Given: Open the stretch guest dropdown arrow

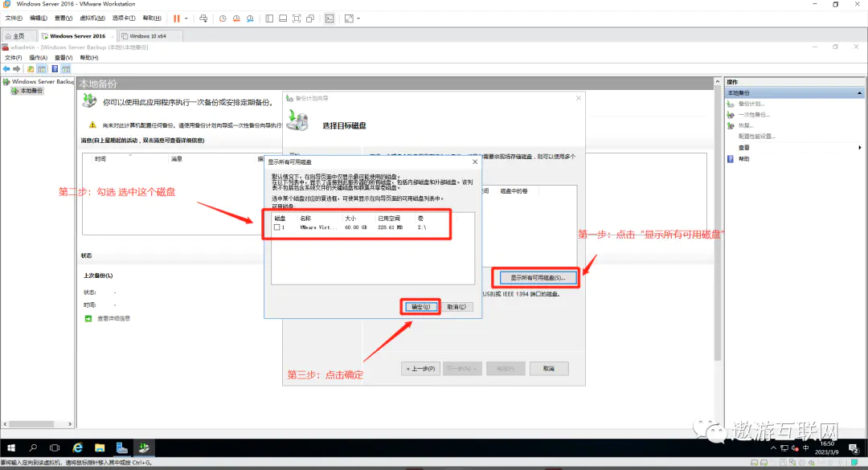Looking at the screenshot, I should click(358, 18).
